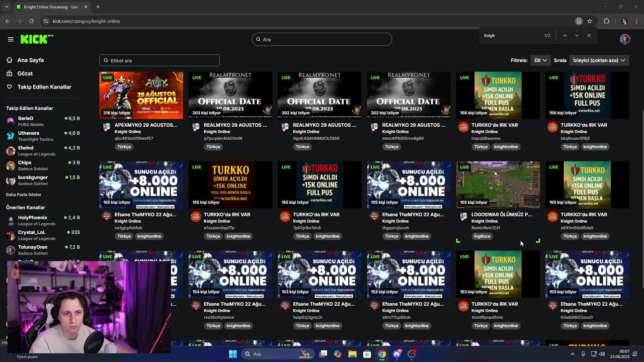Open Chrome three-dot menu
This screenshot has height=362, width=644.
point(637,21)
